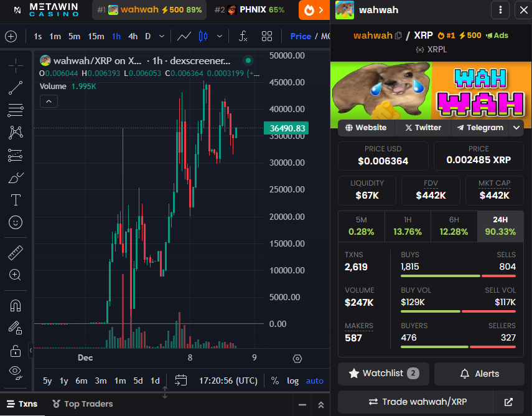Toggle magnet mode for drawings

16,306
